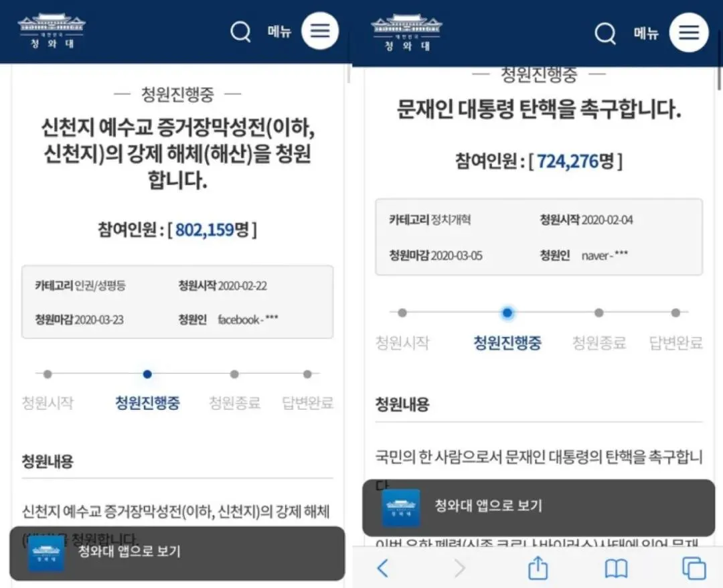Open Safari bookmarks book icon
Screen dimensions: 723x588
point(616,569)
